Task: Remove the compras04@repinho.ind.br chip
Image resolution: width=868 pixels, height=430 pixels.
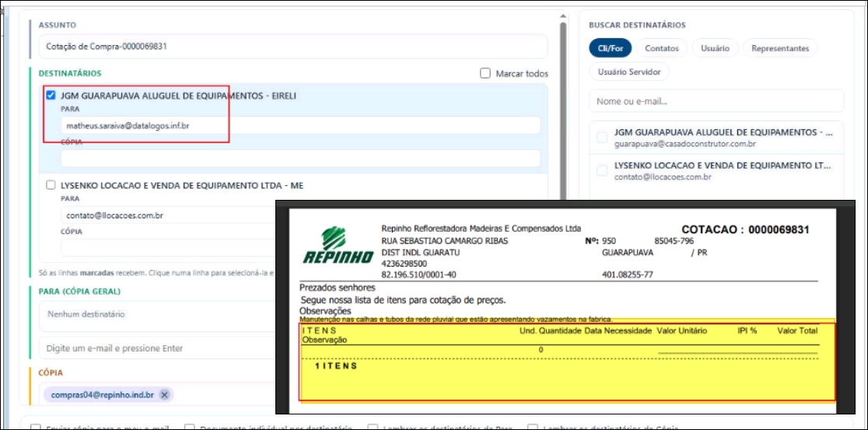Action: tap(164, 394)
